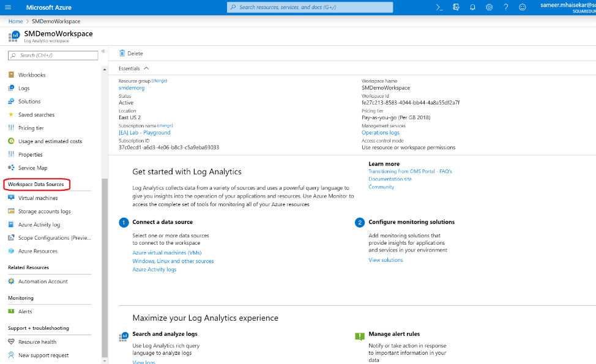Open the Documentation site link
Image resolution: width=596 pixels, height=364 pixels.
coord(390,179)
